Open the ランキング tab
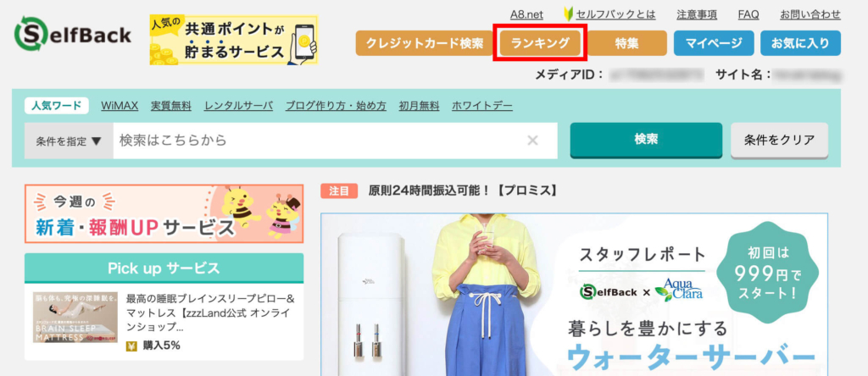The height and width of the screenshot is (376, 868). 540,43
